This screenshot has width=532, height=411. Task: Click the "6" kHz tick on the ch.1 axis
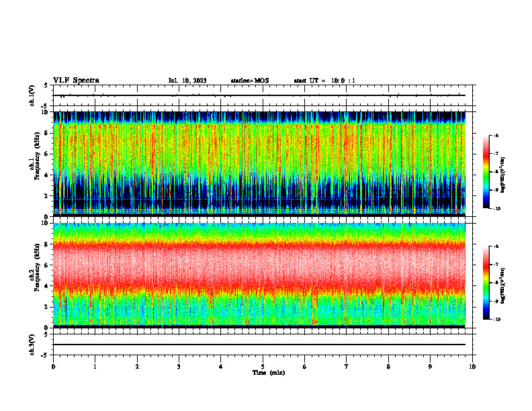tap(46, 154)
